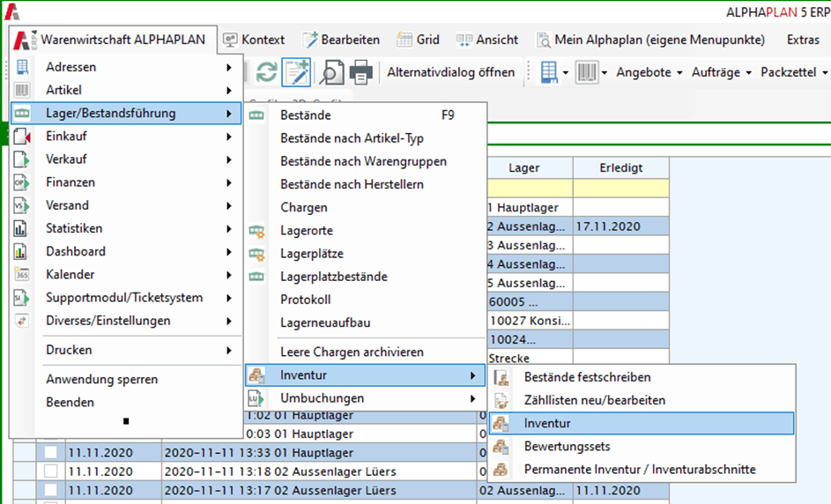
Task: Click the Bestände festschreiben icon
Action: pos(501,377)
